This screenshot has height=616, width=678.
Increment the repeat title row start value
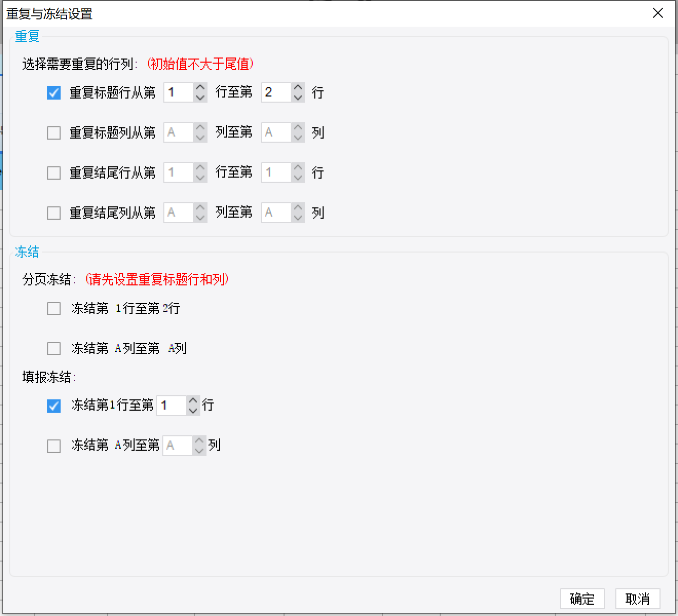200,88
